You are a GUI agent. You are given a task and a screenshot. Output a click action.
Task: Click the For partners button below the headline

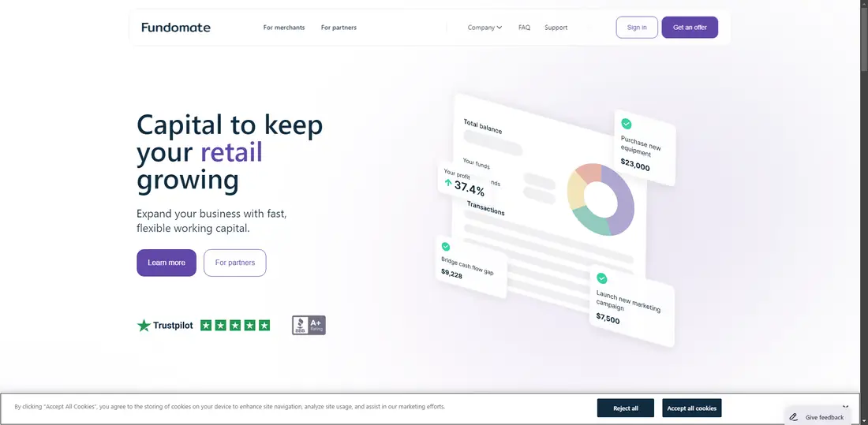click(234, 263)
